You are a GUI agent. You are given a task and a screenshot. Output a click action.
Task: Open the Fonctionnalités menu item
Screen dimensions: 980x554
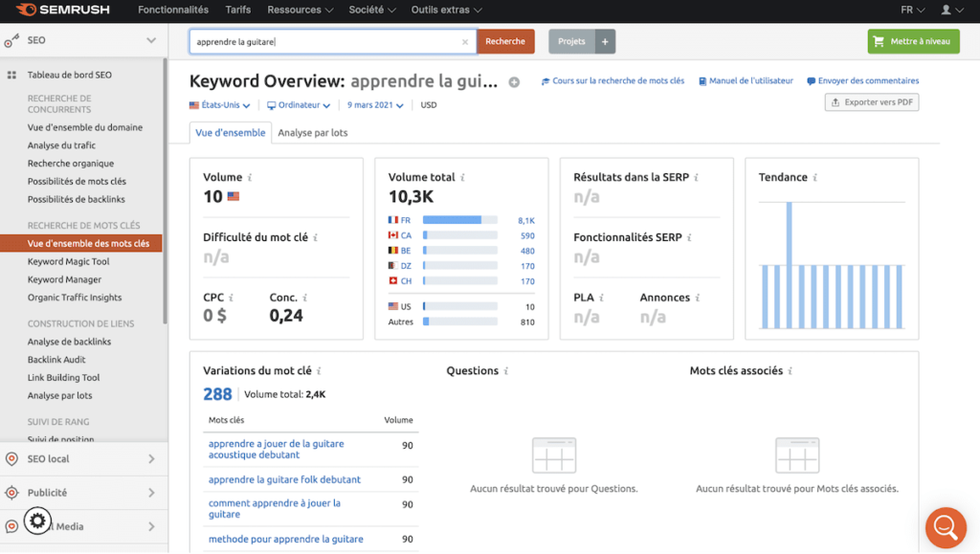[x=173, y=10]
